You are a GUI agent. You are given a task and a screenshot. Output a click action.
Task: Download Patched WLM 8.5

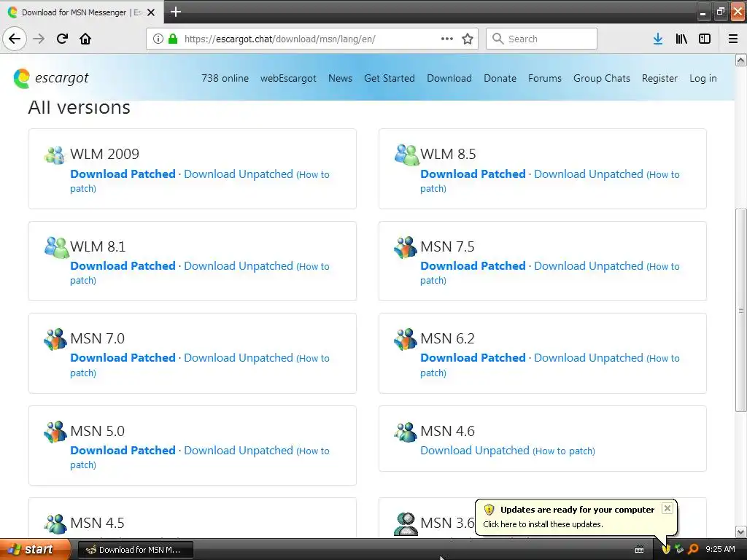(x=473, y=174)
